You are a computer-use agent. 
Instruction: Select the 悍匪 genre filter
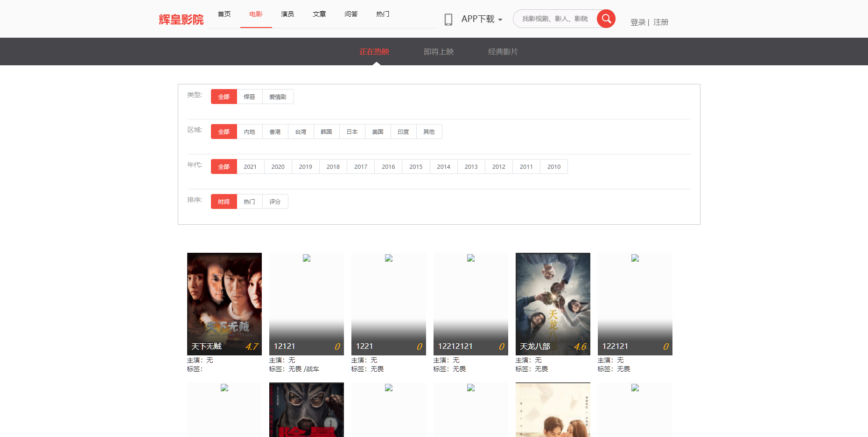250,97
